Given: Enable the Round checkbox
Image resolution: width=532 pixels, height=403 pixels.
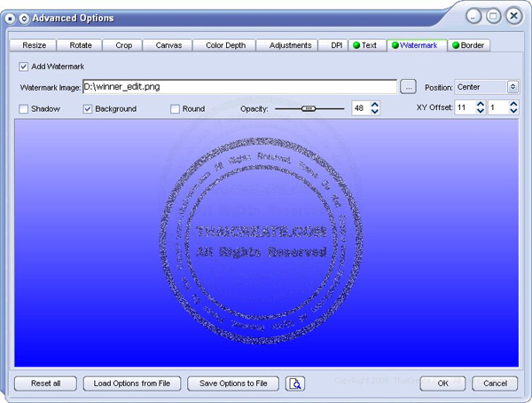Looking at the screenshot, I should (x=175, y=109).
